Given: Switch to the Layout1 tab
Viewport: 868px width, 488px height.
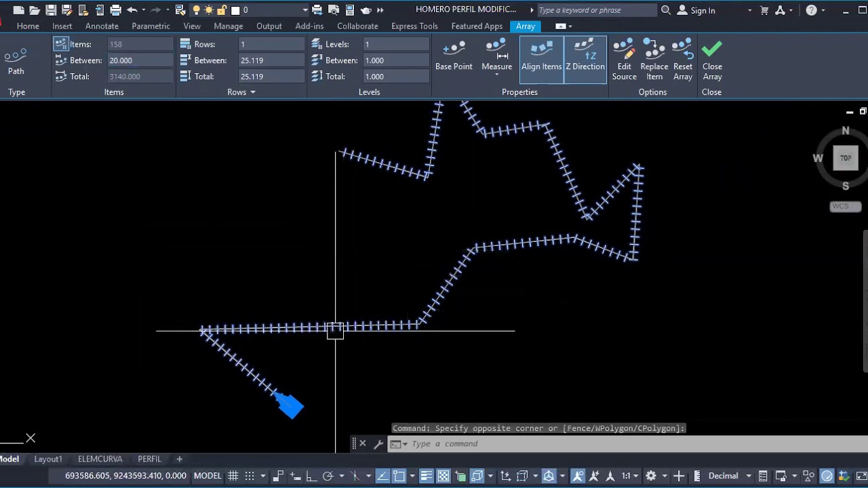Looking at the screenshot, I should pos(48,459).
